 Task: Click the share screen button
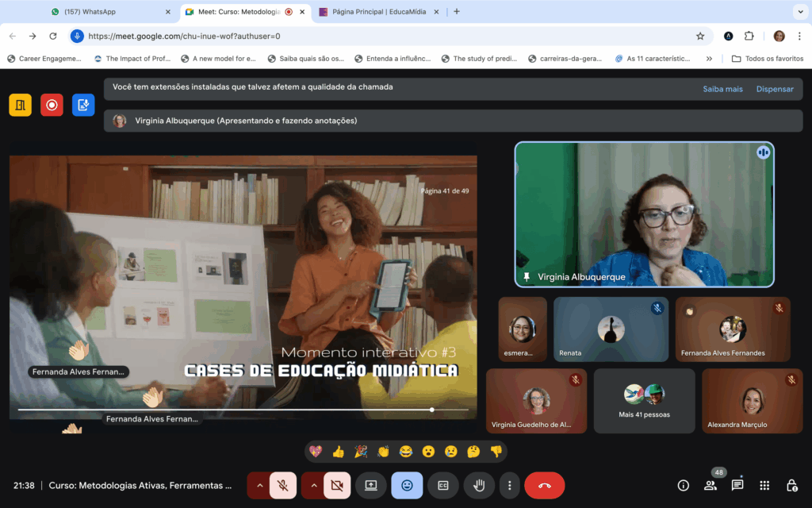click(370, 485)
